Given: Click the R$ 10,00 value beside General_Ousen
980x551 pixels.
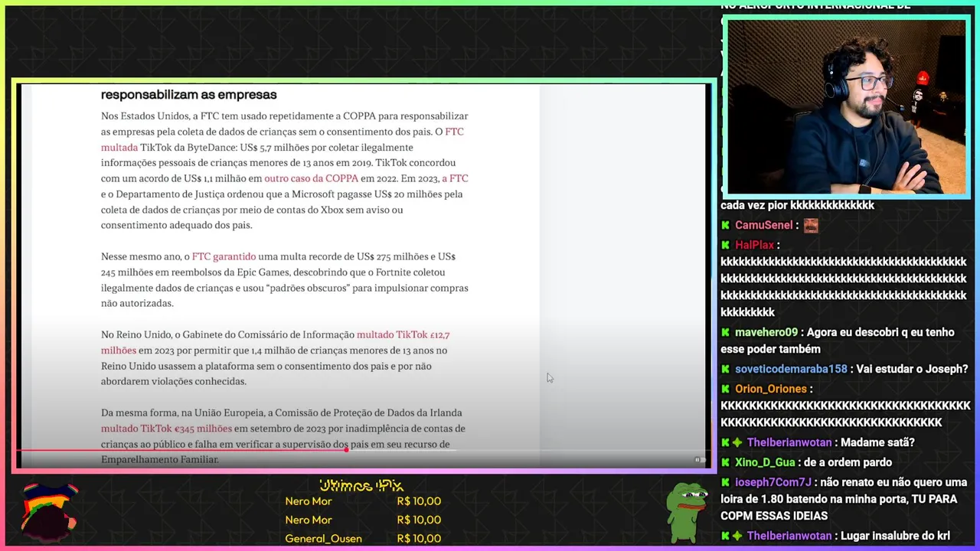Looking at the screenshot, I should pos(419,539).
